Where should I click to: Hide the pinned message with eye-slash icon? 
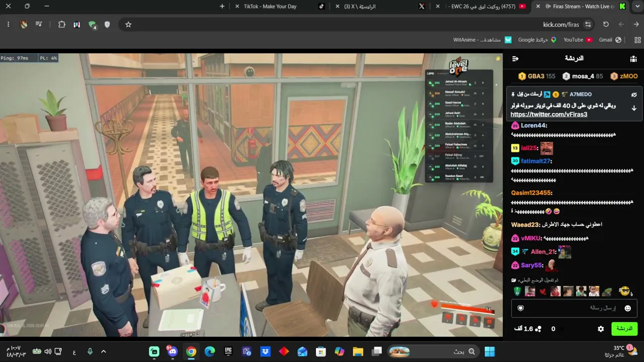(x=634, y=95)
